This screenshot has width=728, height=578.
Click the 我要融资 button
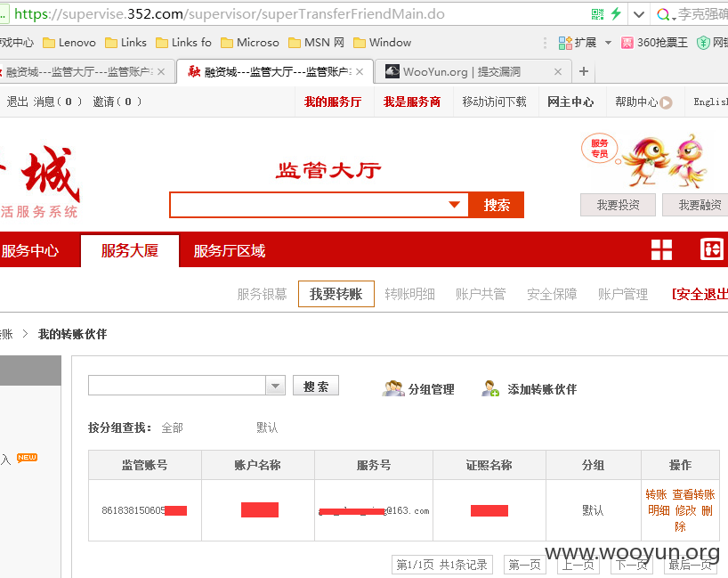[x=697, y=205]
